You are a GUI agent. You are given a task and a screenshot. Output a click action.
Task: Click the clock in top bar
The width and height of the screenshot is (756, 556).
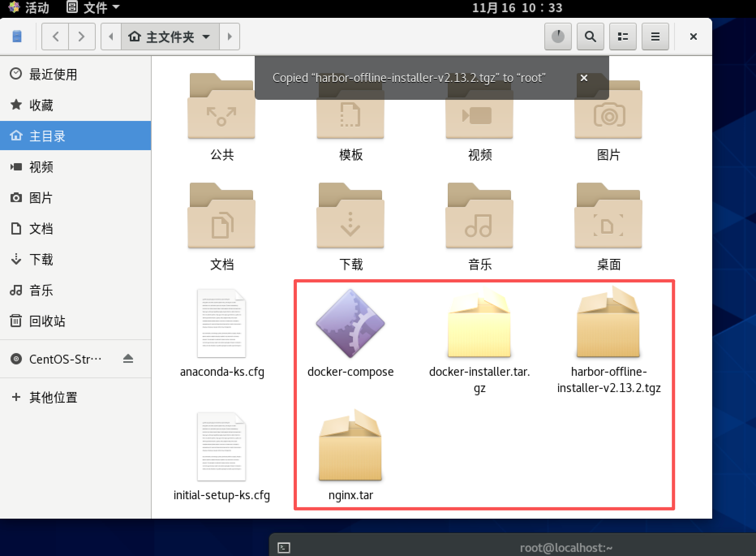(x=517, y=7)
